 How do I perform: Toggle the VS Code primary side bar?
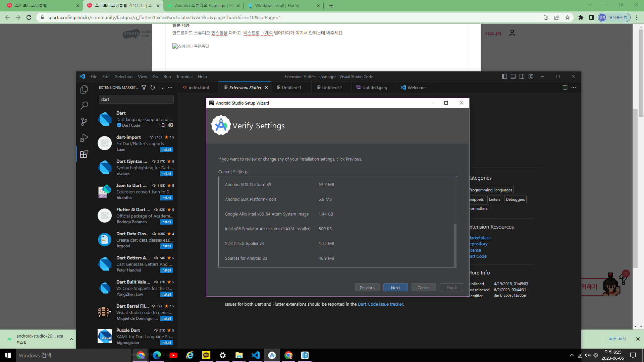point(504,76)
